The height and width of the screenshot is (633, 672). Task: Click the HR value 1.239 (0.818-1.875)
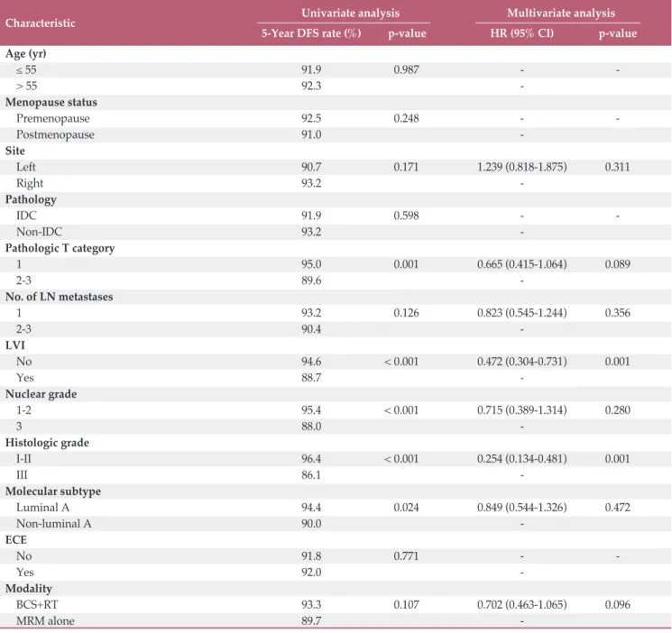[522, 167]
